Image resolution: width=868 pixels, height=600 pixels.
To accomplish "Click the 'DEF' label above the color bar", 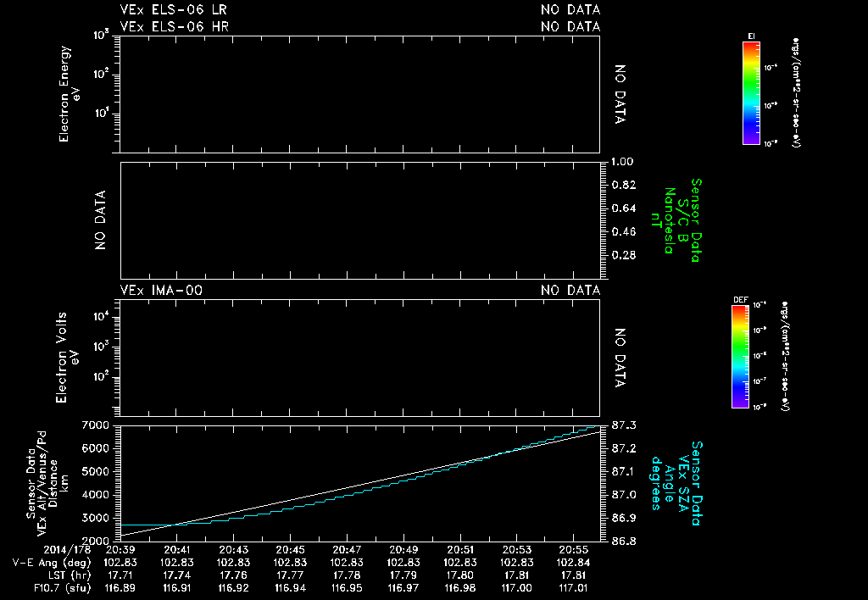I will (x=741, y=300).
